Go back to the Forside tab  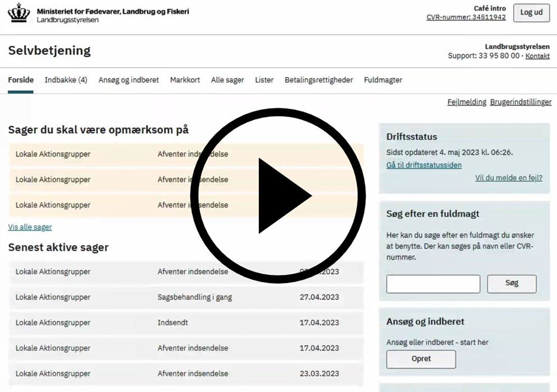(x=20, y=80)
